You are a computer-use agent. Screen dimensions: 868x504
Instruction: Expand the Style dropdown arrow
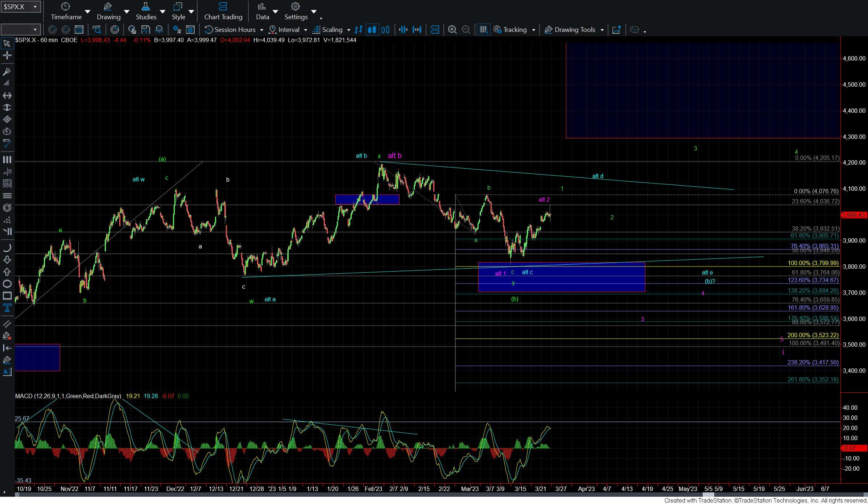pyautogui.click(x=191, y=12)
